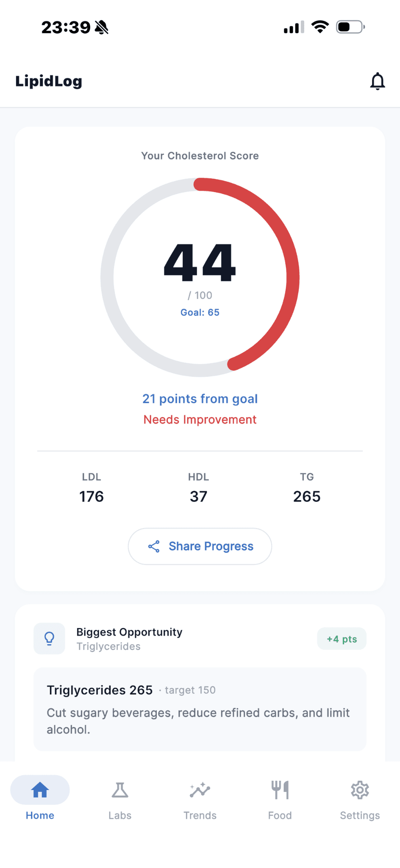Image resolution: width=400 pixels, height=868 pixels.
Task: Open notifications bell icon
Action: (x=377, y=81)
